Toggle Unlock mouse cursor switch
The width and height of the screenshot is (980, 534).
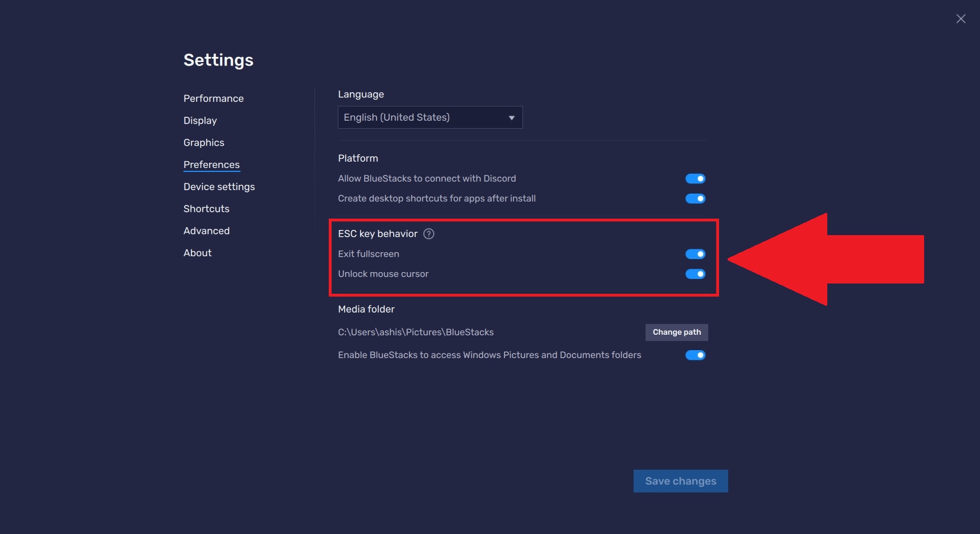coord(695,274)
